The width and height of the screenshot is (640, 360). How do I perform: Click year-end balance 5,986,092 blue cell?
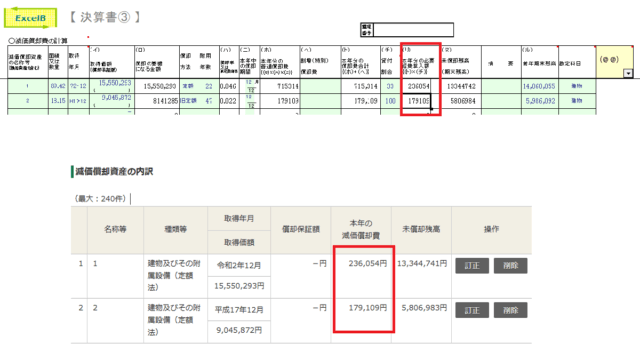[x=539, y=101]
